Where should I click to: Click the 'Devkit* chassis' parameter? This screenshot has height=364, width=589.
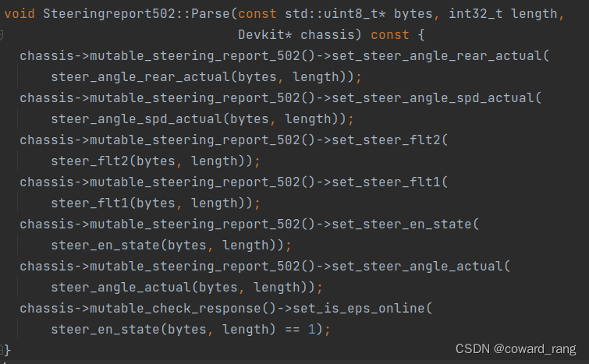pos(296,35)
